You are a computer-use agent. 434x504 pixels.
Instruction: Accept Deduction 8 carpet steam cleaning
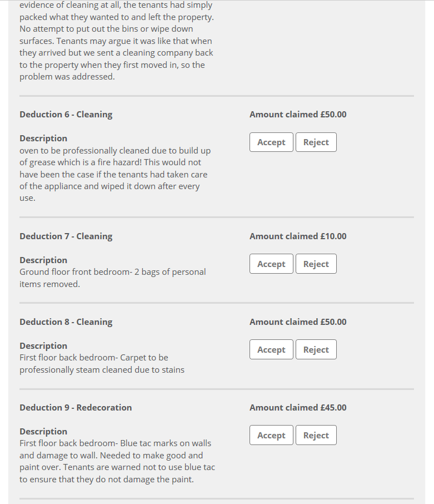click(x=271, y=350)
